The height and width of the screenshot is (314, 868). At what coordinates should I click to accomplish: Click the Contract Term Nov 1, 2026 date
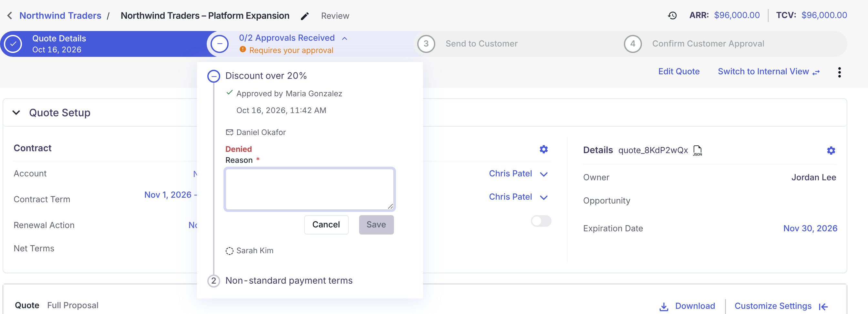(170, 195)
